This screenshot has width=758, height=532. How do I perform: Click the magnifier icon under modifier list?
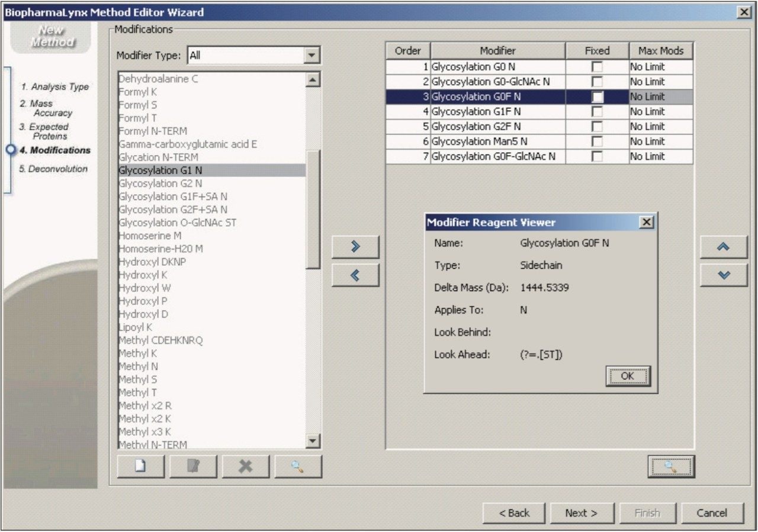point(298,466)
